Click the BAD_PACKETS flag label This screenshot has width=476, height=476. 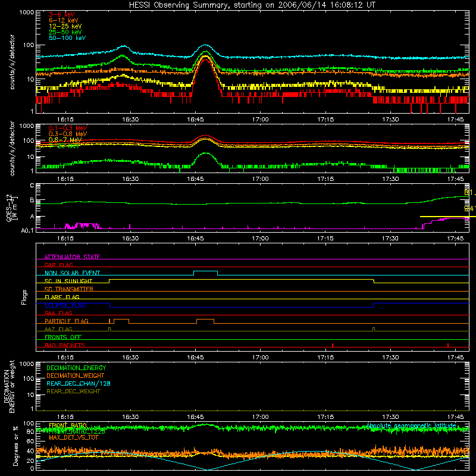(x=65, y=345)
